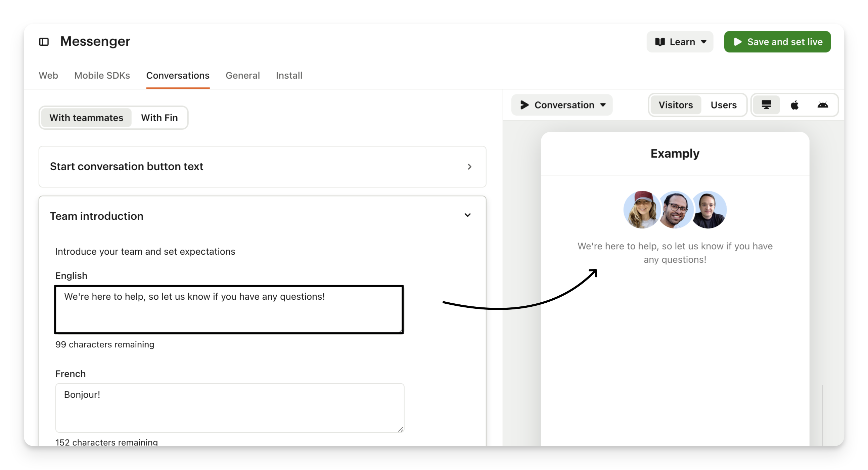Select the Android preview icon
This screenshot has width=868, height=470.
823,105
